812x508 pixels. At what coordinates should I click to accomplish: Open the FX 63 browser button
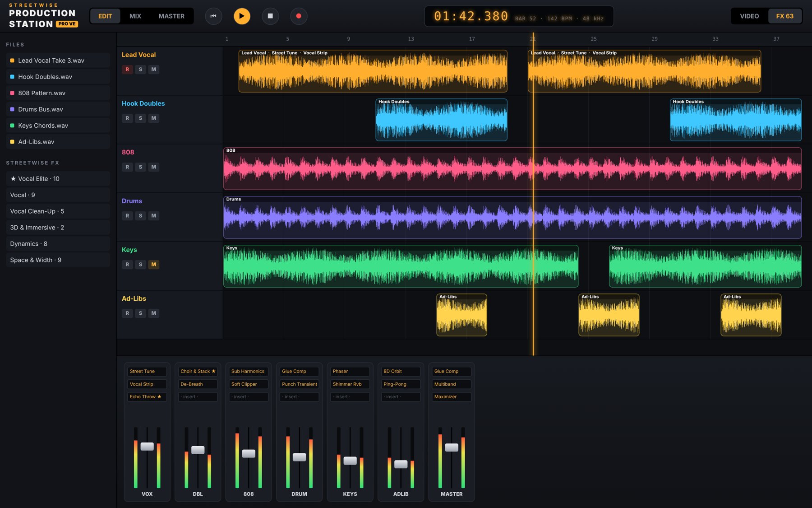click(x=784, y=16)
